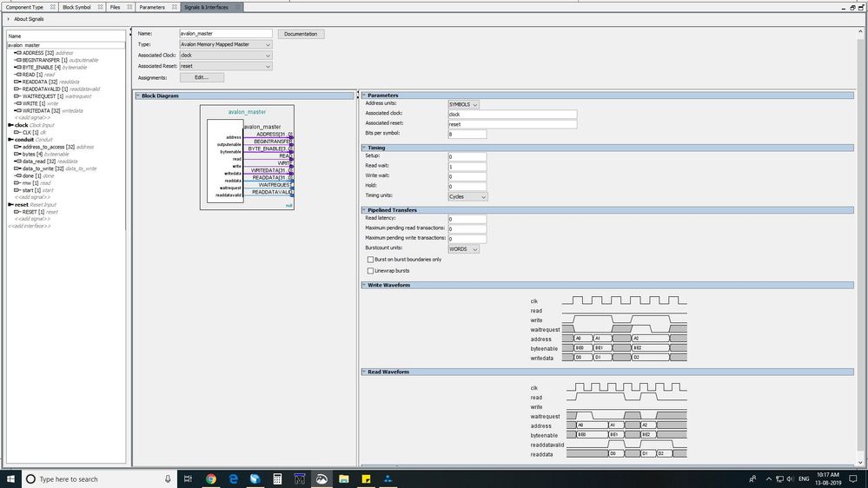Click the Documentation button

coord(301,34)
